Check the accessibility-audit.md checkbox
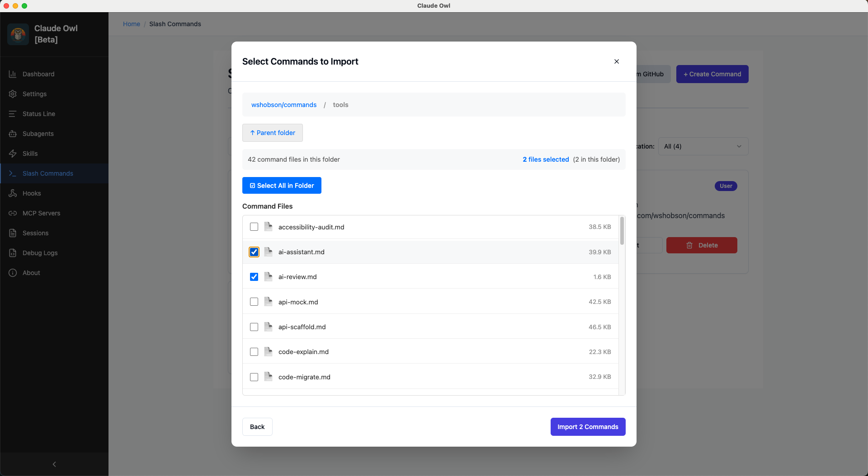This screenshot has height=476, width=868. [x=254, y=227]
